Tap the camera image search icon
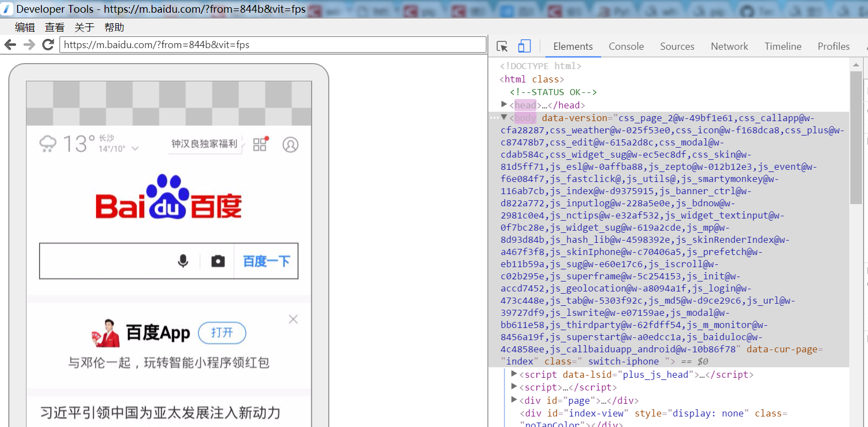Screen dimensions: 868x427 (x=218, y=261)
